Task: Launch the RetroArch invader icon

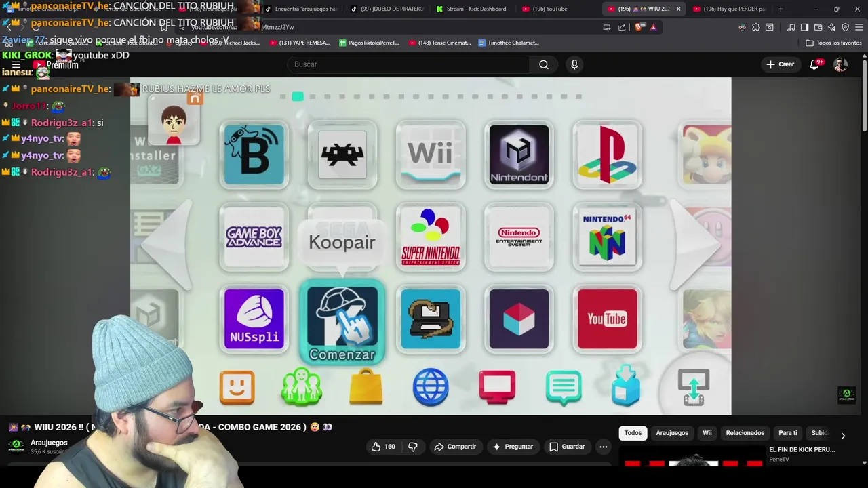Action: click(342, 155)
